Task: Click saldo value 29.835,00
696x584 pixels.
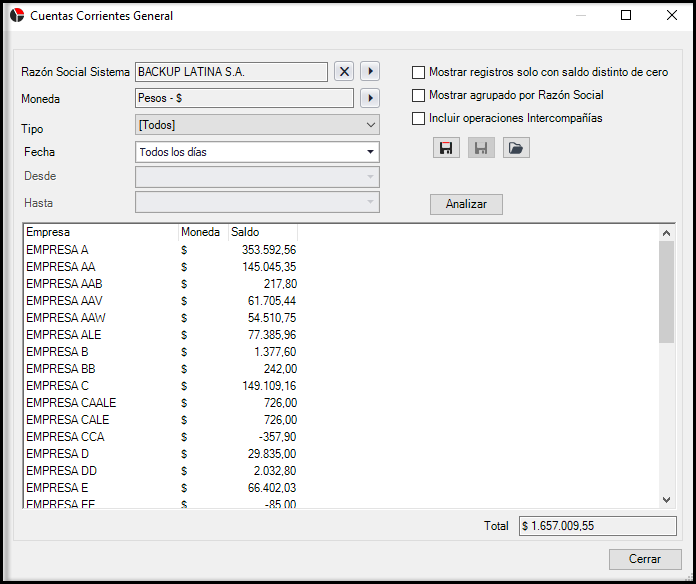Action: (272, 454)
